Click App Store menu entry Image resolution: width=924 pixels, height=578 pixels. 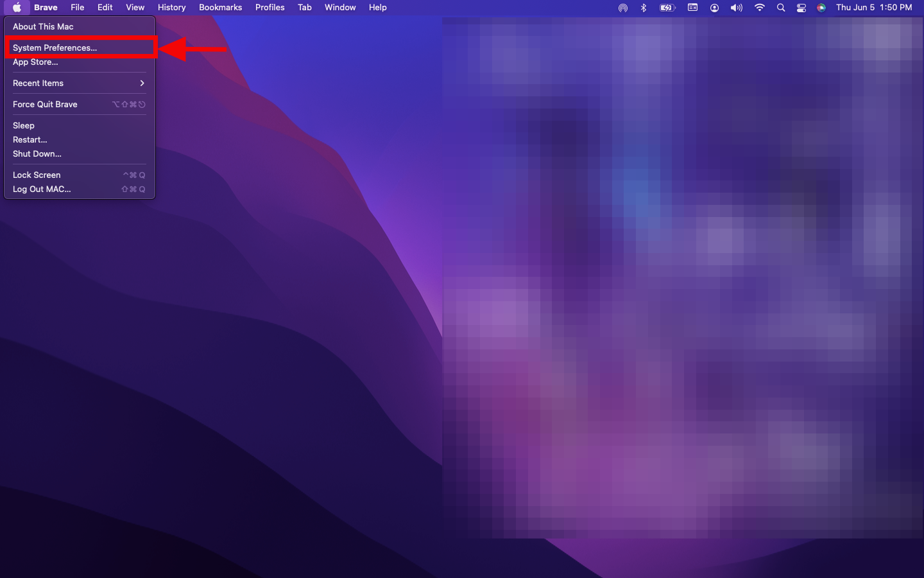click(35, 62)
